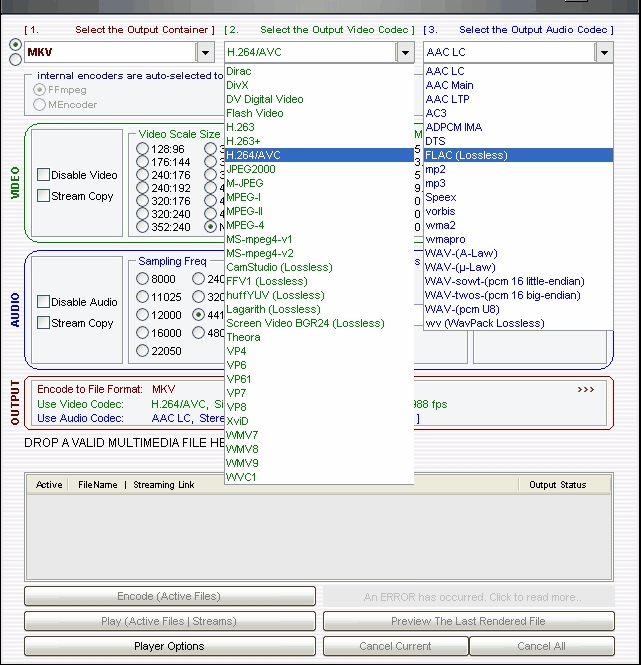Select huffYUV (Lossless) codec
Viewport: 641px width, 665px height.
click(x=319, y=295)
